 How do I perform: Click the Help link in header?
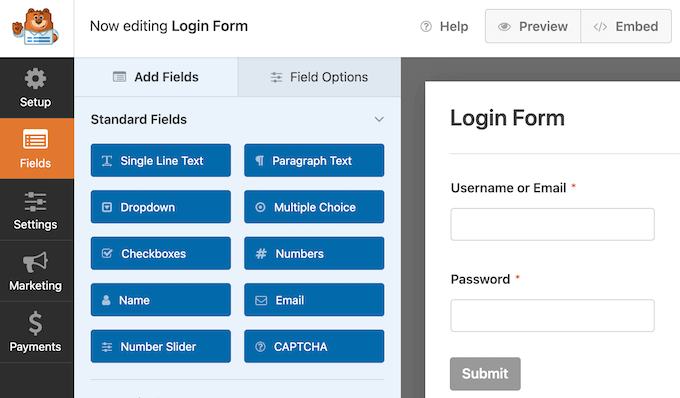(445, 26)
